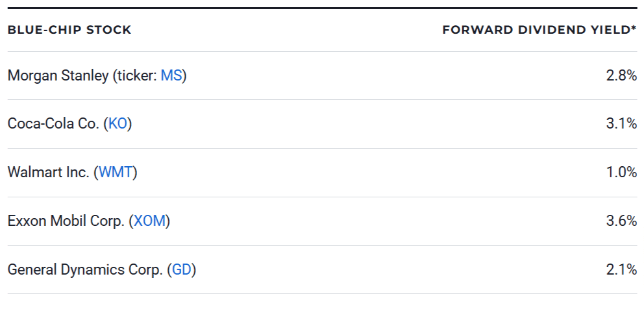Click the Walmart Inc. company name
644x309 pixels.
(49, 172)
